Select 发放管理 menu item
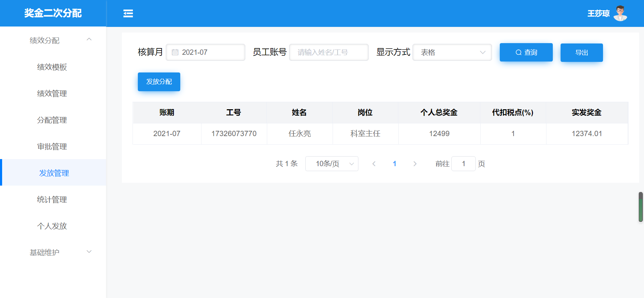Screen dimensions: 644x298 [x=53, y=173]
